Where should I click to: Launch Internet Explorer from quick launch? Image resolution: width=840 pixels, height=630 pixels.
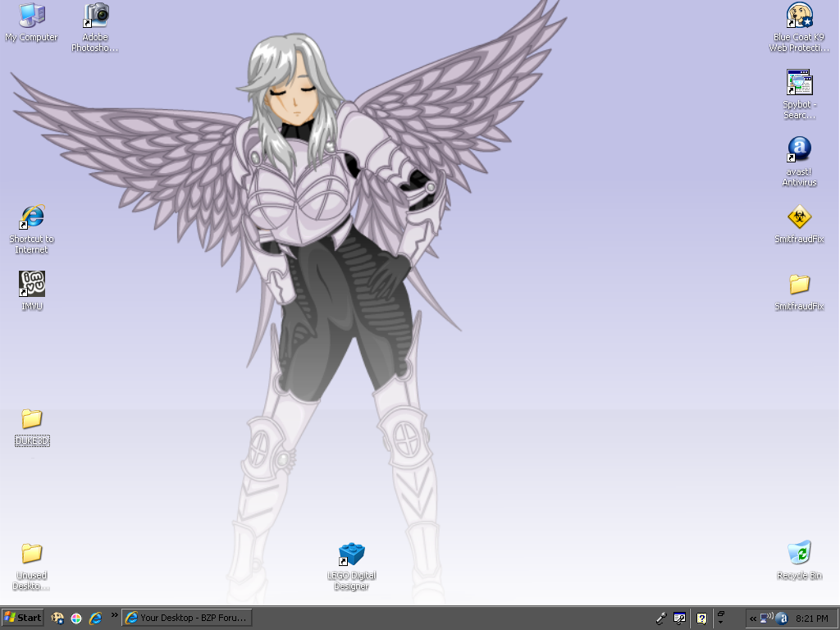(x=96, y=618)
